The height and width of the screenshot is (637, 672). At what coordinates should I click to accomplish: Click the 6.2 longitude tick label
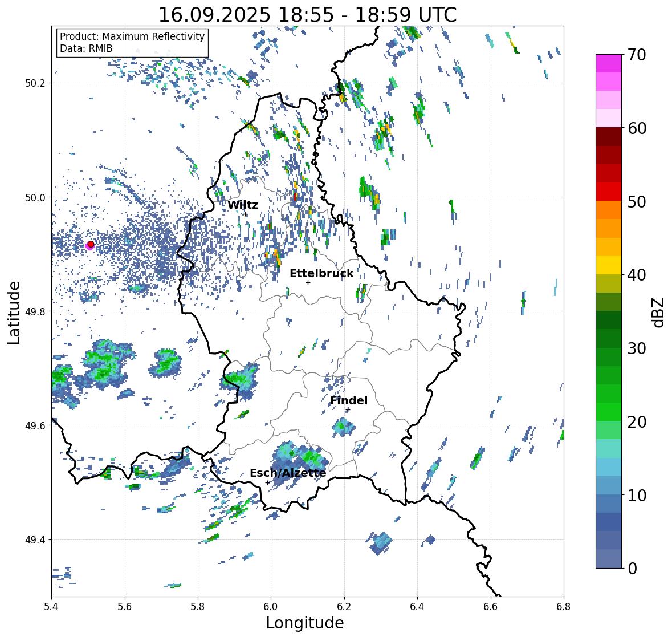click(344, 607)
